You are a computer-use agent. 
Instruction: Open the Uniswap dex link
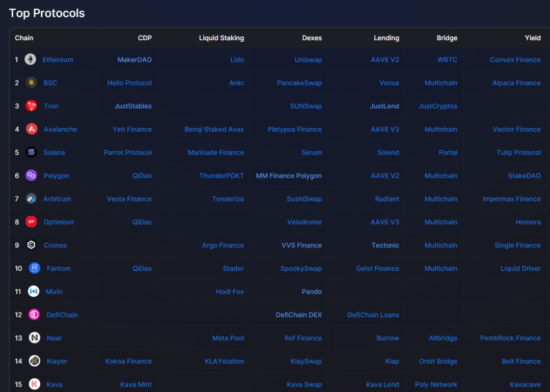pos(308,60)
